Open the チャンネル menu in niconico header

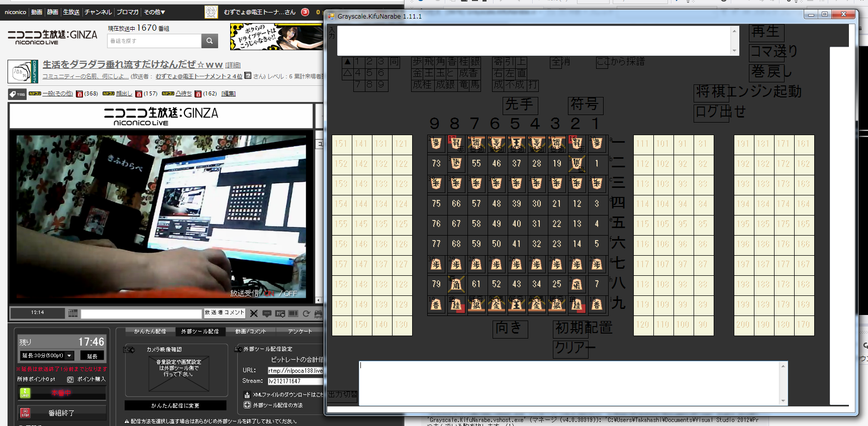click(x=98, y=12)
